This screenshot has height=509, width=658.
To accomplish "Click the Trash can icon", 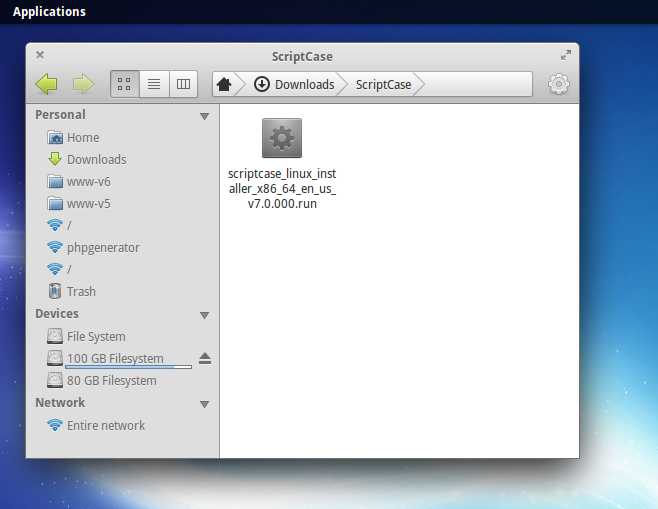I will coord(55,291).
